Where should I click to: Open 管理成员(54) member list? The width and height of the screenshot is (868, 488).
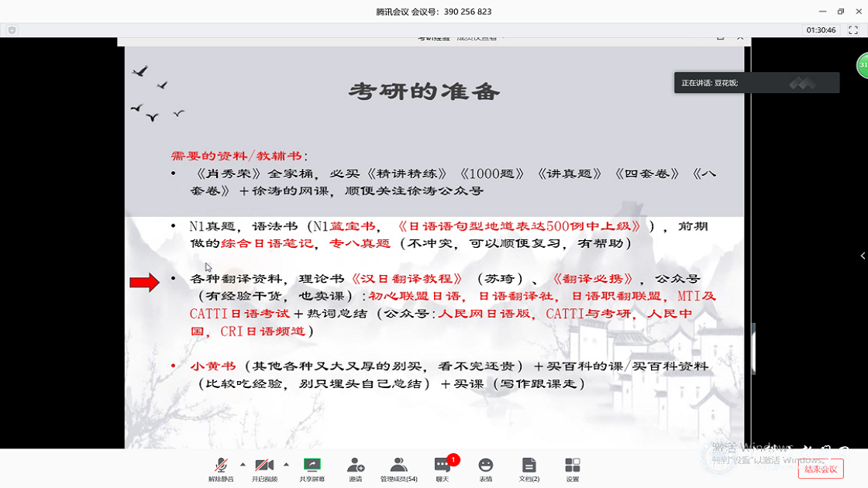[398, 468]
